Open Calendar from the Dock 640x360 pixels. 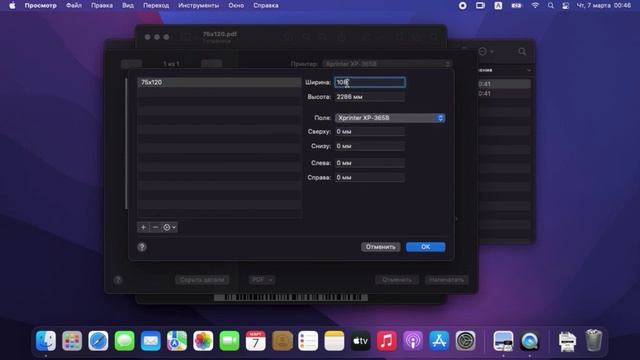tap(256, 341)
